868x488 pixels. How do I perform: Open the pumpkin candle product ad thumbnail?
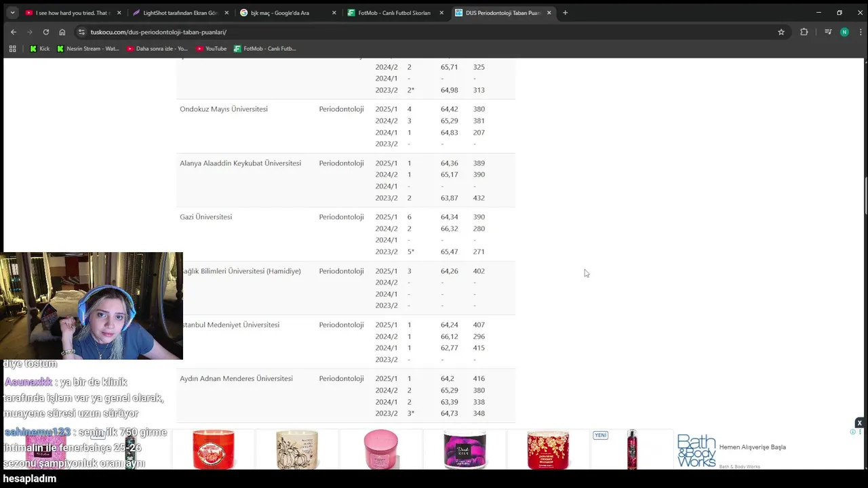pos(297,449)
